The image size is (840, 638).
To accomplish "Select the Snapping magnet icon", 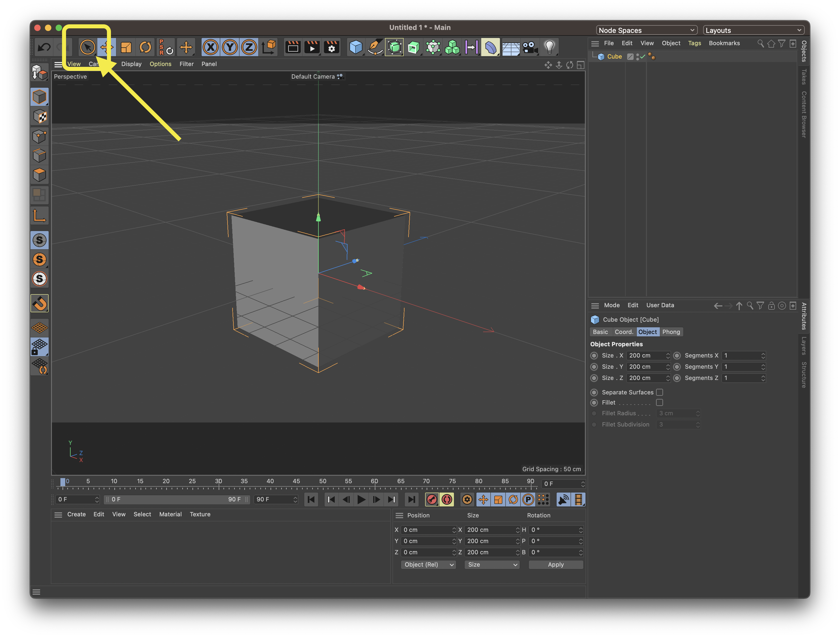I will tap(40, 303).
